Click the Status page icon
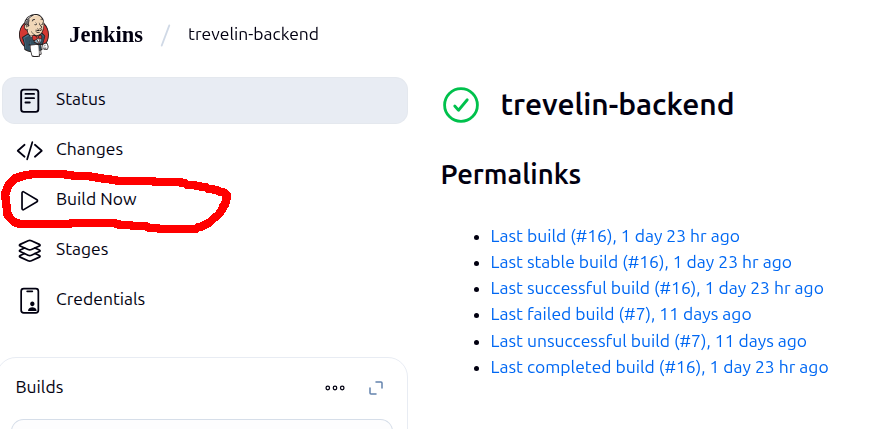The image size is (885, 429). click(x=30, y=100)
